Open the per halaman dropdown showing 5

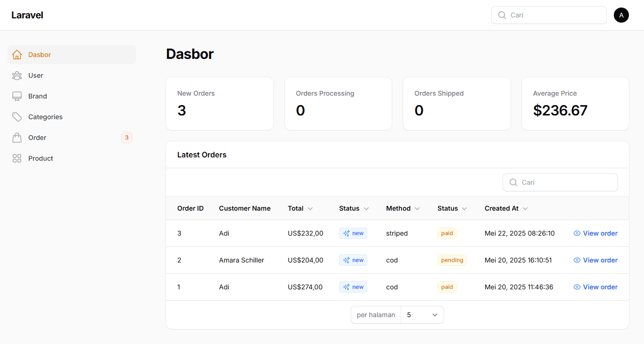click(x=422, y=315)
